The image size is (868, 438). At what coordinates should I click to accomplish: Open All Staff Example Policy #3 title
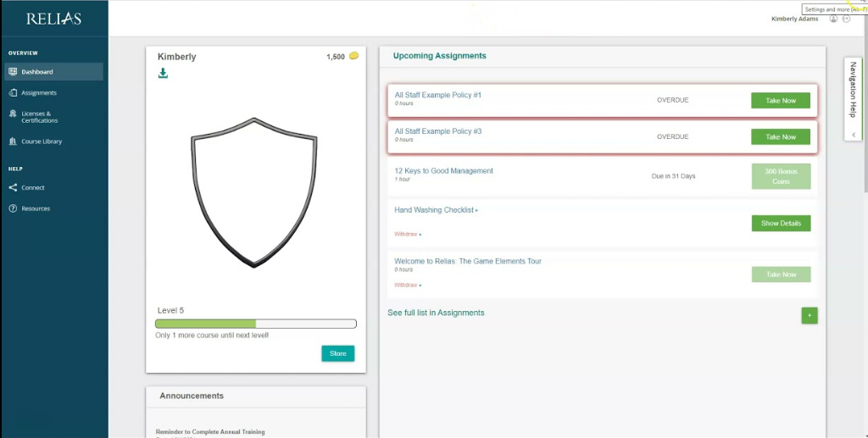[x=438, y=131]
